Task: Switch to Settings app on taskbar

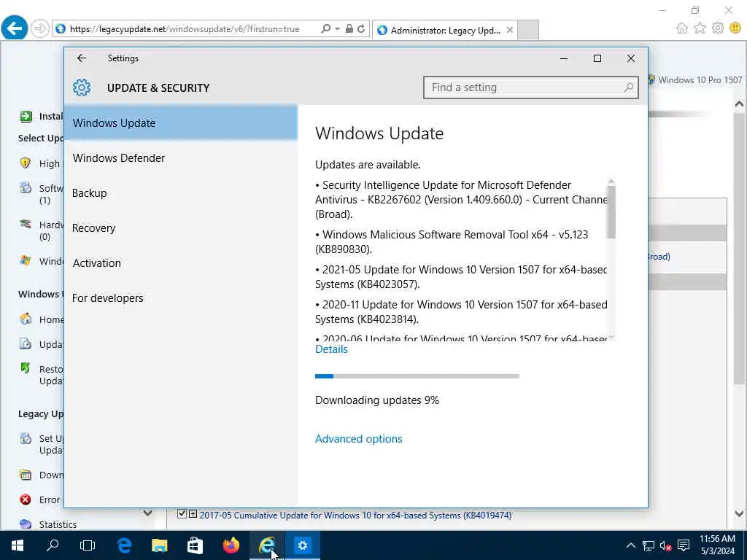Action: click(x=303, y=545)
